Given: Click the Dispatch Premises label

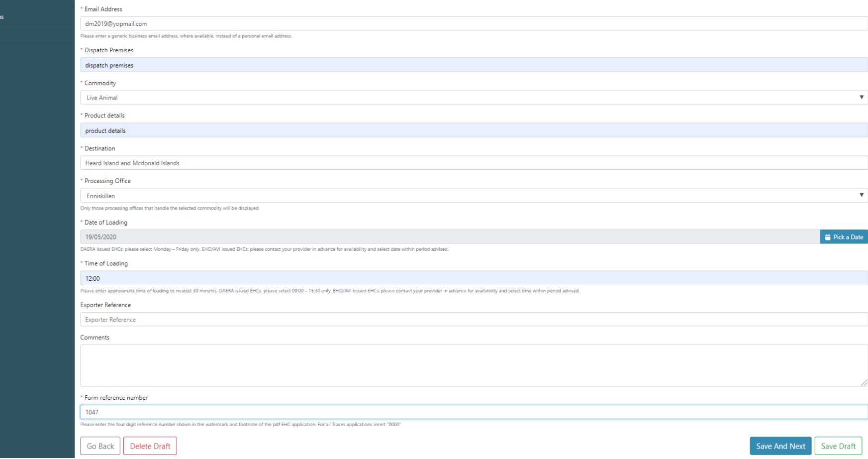Looking at the screenshot, I should pos(109,50).
